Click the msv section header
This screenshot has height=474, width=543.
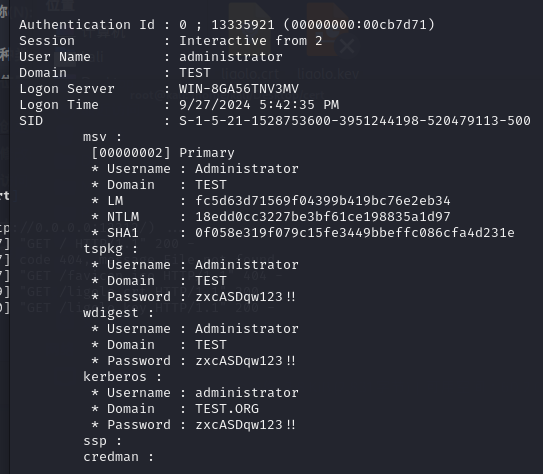point(102,137)
